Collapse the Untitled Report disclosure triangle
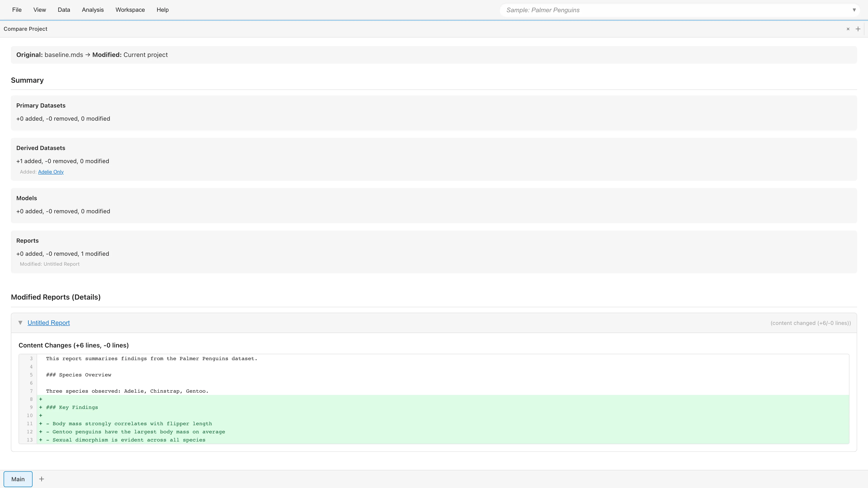This screenshot has width=868, height=488. (x=20, y=323)
